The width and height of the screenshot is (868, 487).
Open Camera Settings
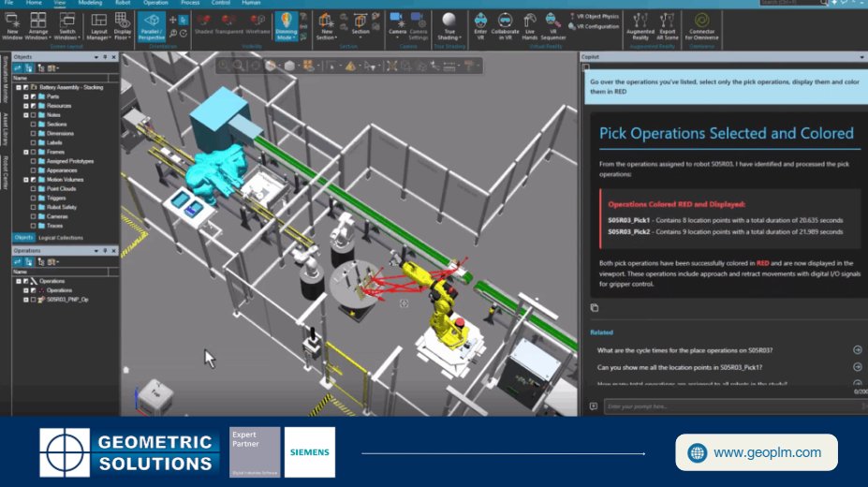[419, 26]
